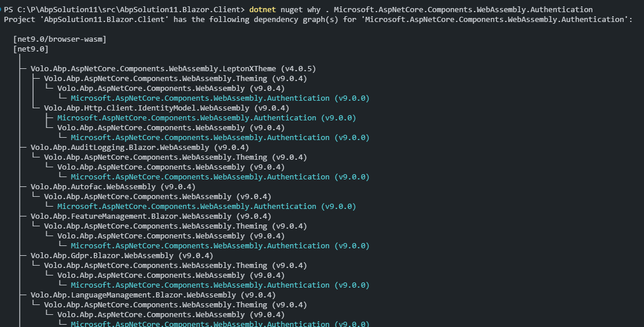Screen dimensions: 644x327
Task: Click the "Project 'AbpSolution11.Blazor.Client' has the following" output line
Action: (318, 19)
